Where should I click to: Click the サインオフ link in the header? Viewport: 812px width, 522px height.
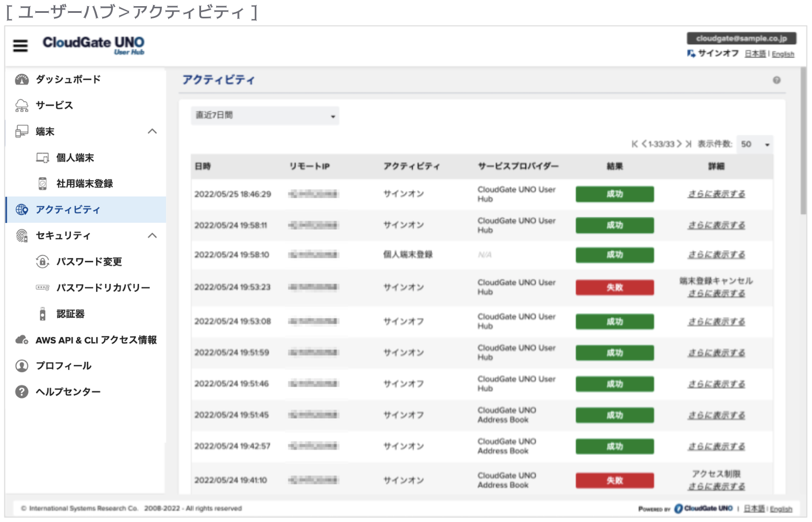click(x=718, y=53)
